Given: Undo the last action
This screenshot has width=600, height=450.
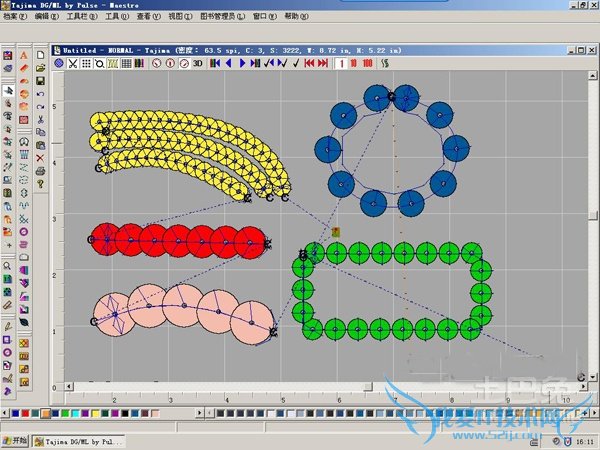Looking at the screenshot, I should point(40,94).
